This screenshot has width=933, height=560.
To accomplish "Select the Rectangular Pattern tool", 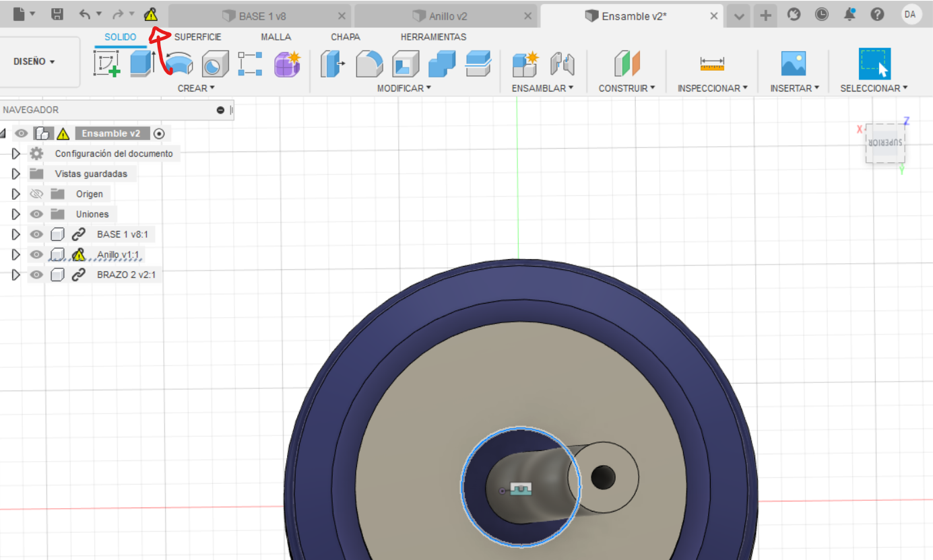I will [x=250, y=63].
